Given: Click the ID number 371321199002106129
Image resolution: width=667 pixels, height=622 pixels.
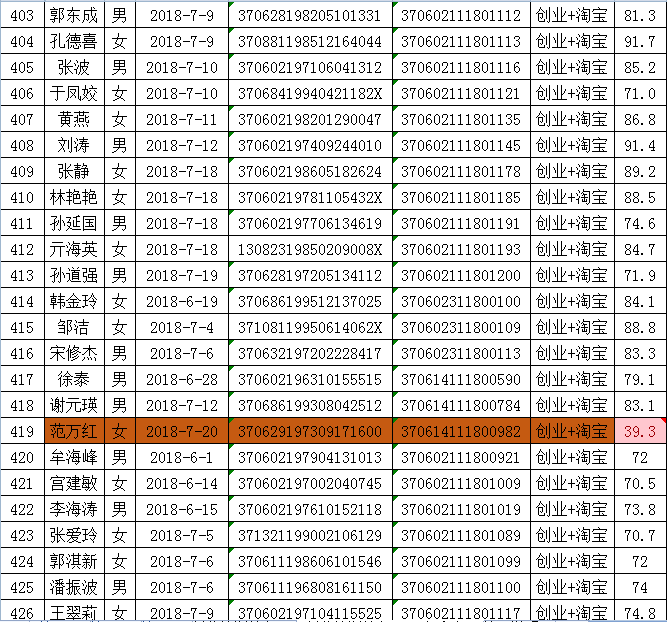Looking at the screenshot, I should pyautogui.click(x=310, y=535).
